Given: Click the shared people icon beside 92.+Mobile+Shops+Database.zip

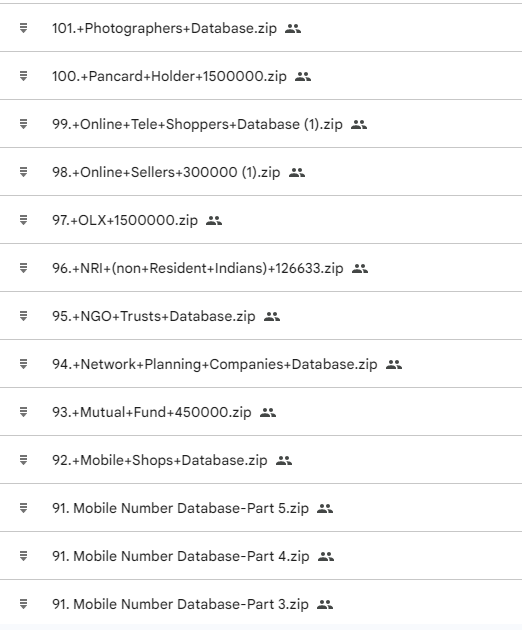Looking at the screenshot, I should click(284, 460).
